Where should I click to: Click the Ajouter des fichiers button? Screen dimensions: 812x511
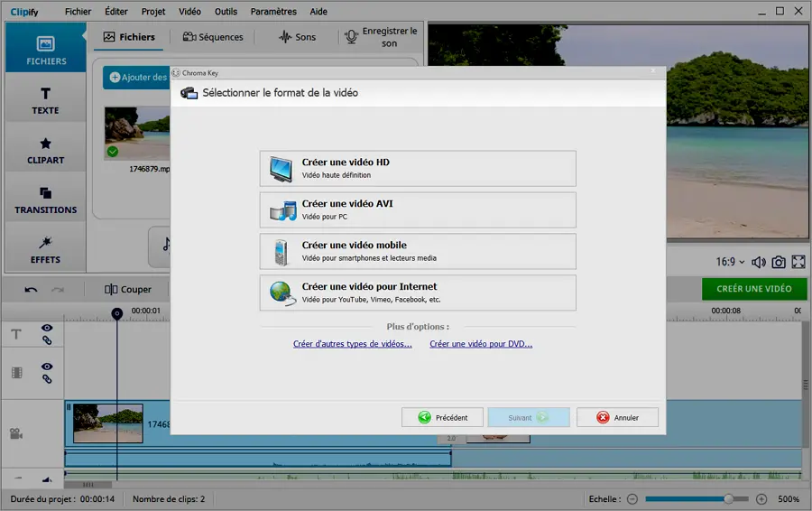point(137,78)
